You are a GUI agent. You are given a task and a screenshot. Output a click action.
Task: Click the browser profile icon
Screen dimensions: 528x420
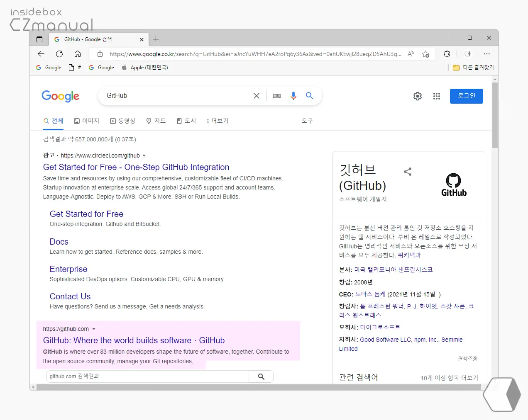468,54
